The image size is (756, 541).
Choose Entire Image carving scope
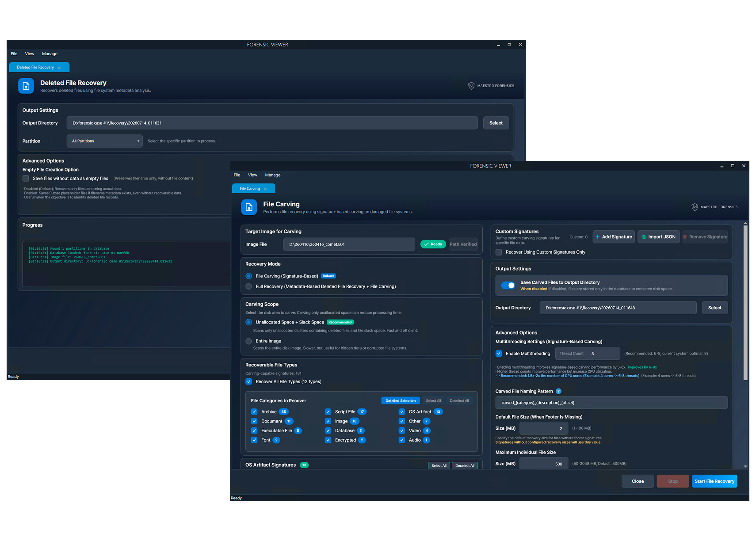pyautogui.click(x=248, y=341)
